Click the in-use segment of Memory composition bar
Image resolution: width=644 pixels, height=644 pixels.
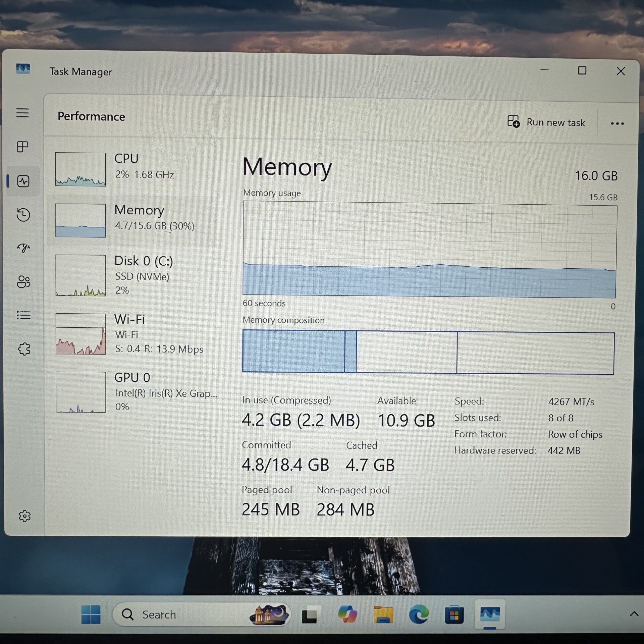point(293,351)
